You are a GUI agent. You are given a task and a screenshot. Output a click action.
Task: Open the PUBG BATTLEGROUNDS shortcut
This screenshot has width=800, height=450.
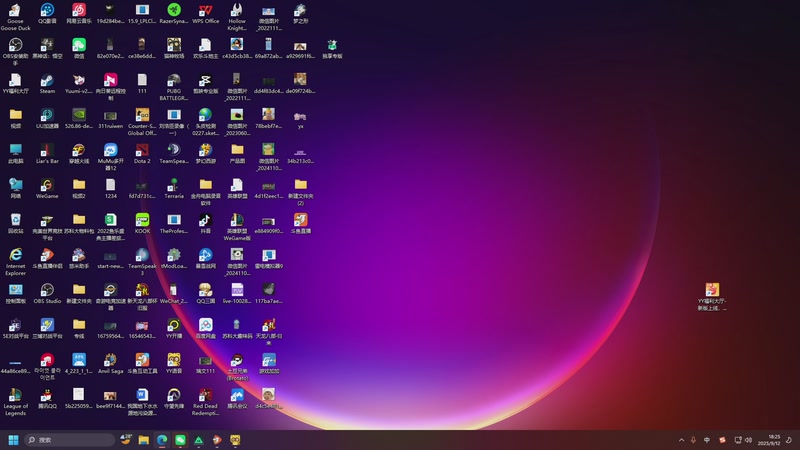174,87
